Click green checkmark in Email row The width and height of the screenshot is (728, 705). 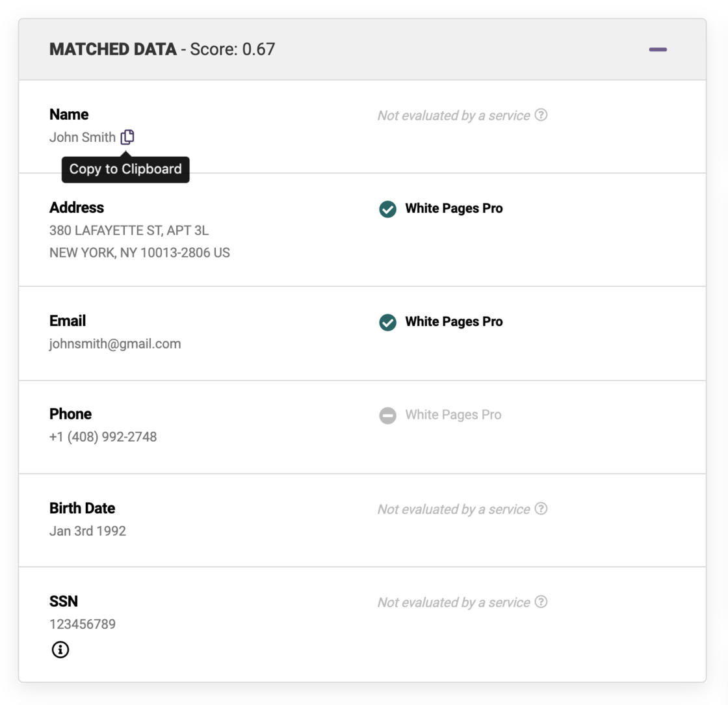tap(388, 322)
